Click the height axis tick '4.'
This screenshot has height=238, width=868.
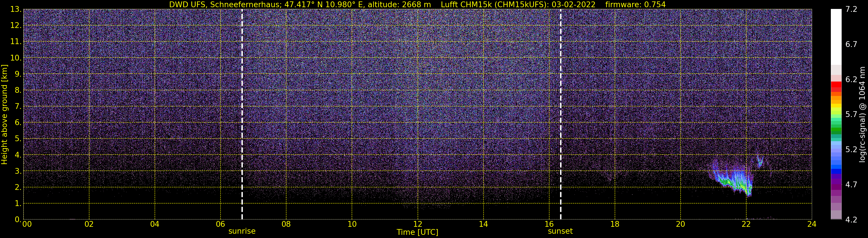(18, 155)
